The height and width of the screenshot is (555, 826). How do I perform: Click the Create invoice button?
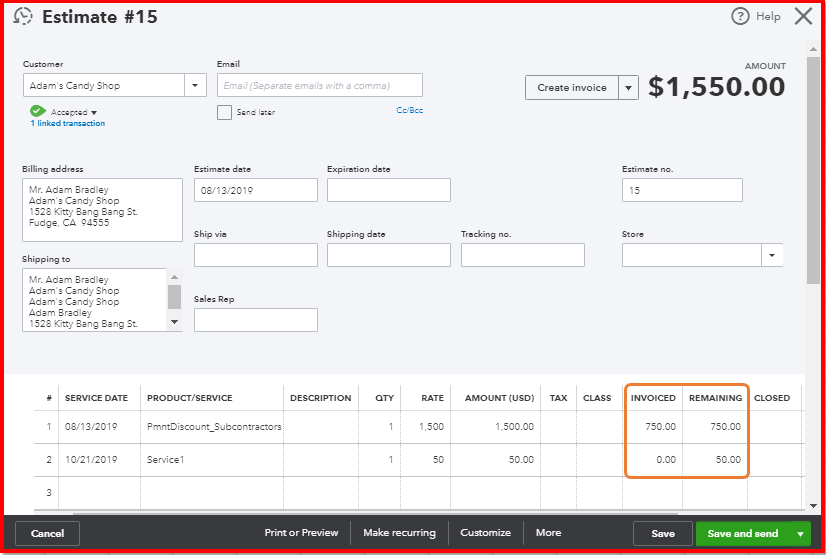click(572, 88)
